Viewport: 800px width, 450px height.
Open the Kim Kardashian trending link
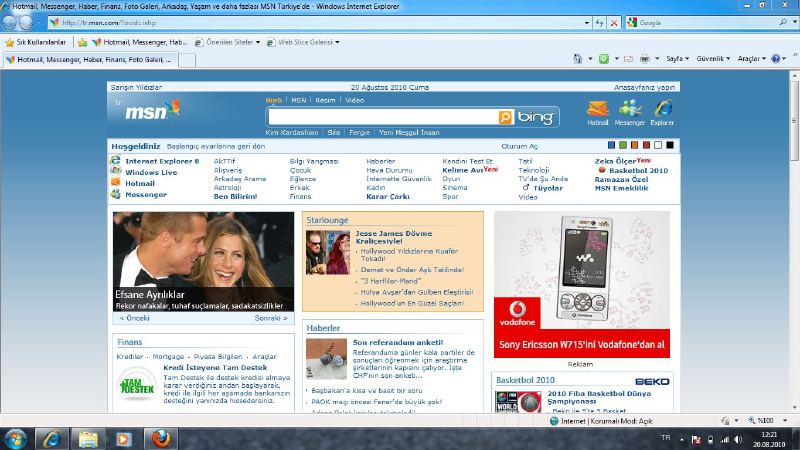(x=292, y=133)
